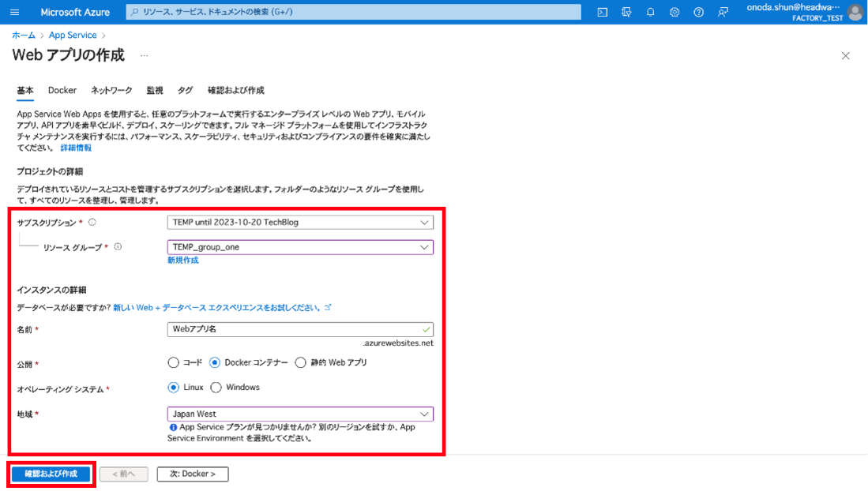Click the サブスクリプション info icon
Image resolution: width=868 pixels, height=491 pixels.
[x=92, y=223]
